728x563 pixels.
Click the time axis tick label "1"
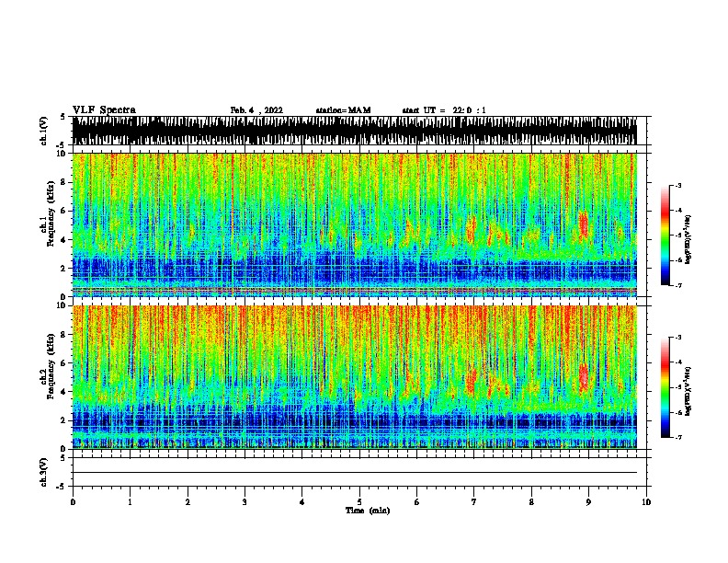tap(130, 502)
